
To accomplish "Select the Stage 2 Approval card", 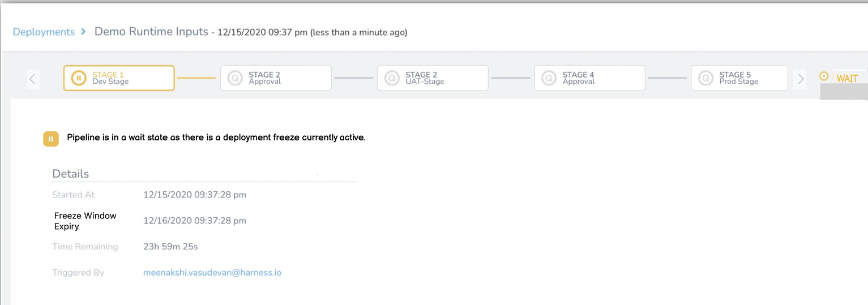I will tap(276, 78).
